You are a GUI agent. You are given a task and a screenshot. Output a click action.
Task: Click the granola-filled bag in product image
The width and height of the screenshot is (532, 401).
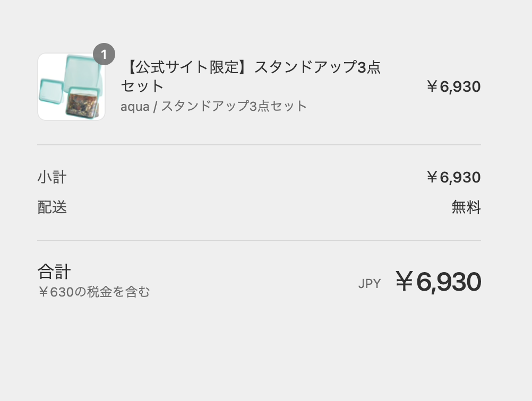tap(83, 103)
